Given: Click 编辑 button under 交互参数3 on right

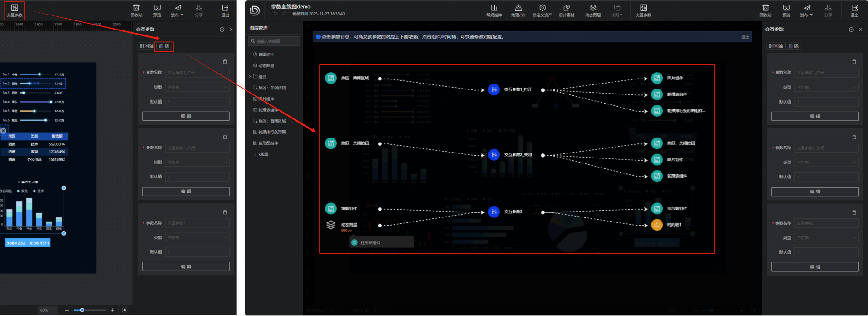Looking at the screenshot, I should [x=814, y=267].
